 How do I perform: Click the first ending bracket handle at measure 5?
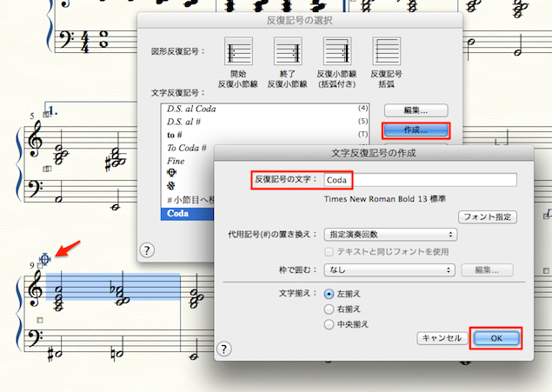(x=46, y=114)
